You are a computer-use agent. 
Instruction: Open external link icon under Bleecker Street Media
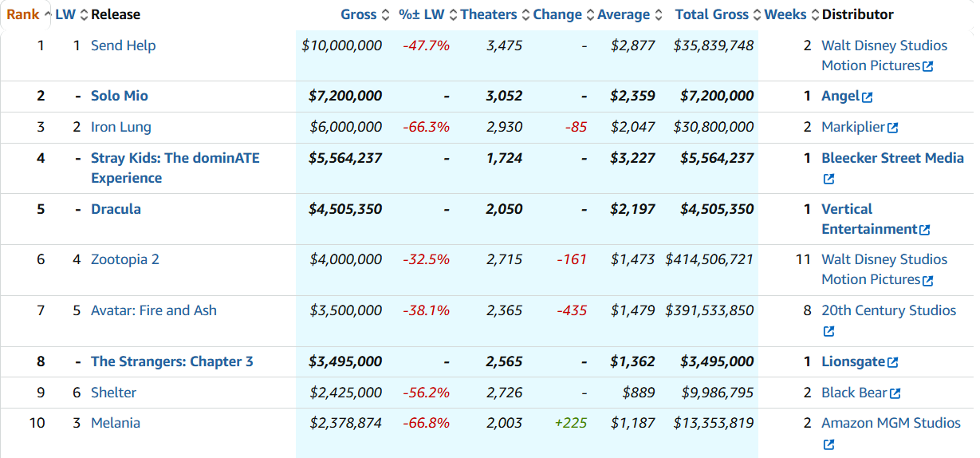pyautogui.click(x=828, y=180)
